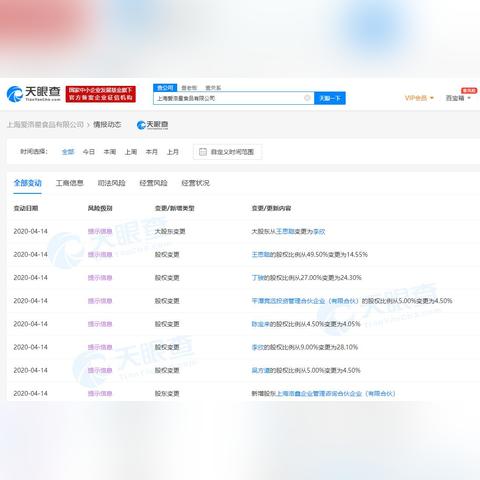480x480 pixels.
Task: Click the calendar icon in custom time range
Action: pyautogui.click(x=203, y=152)
